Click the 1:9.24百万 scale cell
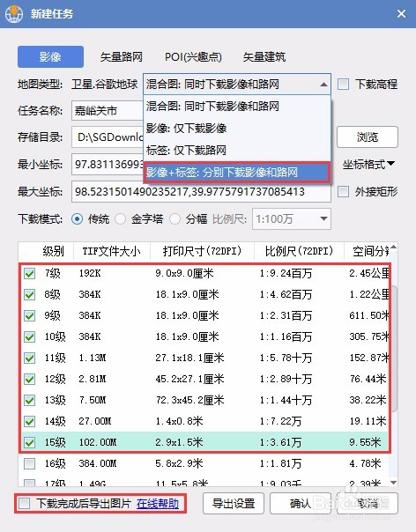The width and height of the screenshot is (416, 532). coord(286,273)
